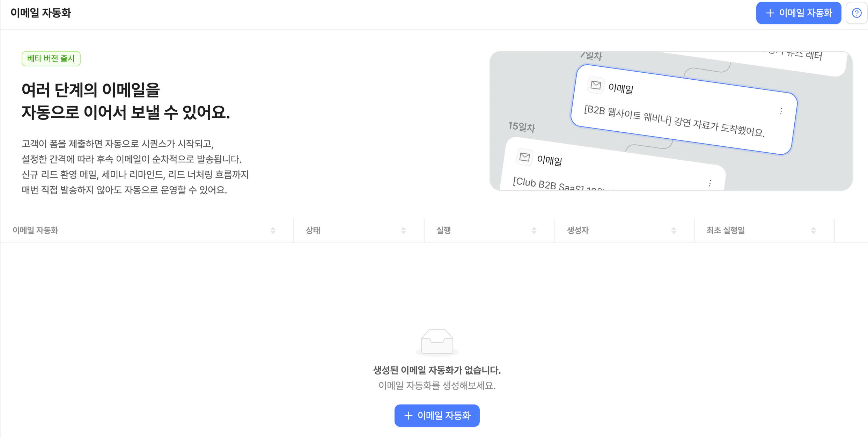Image resolution: width=868 pixels, height=438 pixels.
Task: Sort by 생성자 column arrows
Action: pyautogui.click(x=674, y=230)
